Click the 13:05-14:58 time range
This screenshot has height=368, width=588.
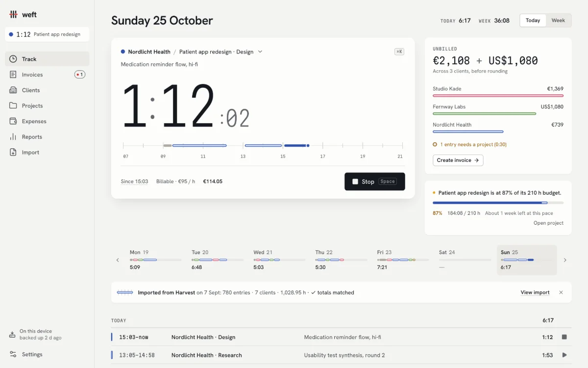[x=137, y=355]
